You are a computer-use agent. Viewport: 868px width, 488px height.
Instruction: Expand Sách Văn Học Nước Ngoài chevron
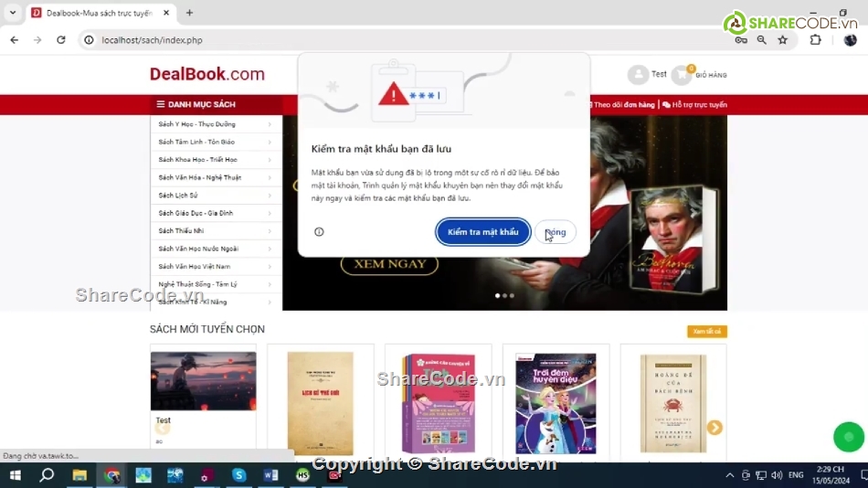[x=270, y=249]
